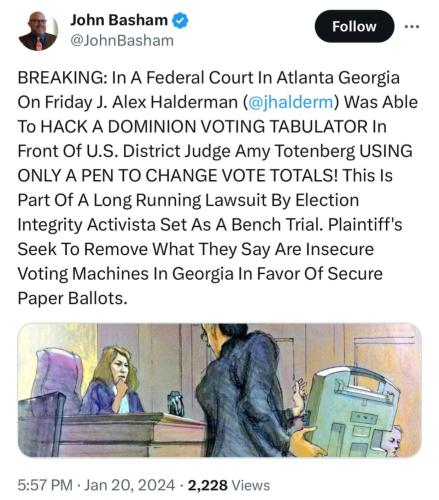Click the purple chair in the sketch
The height and width of the screenshot is (500, 439).
pyautogui.click(x=57, y=377)
